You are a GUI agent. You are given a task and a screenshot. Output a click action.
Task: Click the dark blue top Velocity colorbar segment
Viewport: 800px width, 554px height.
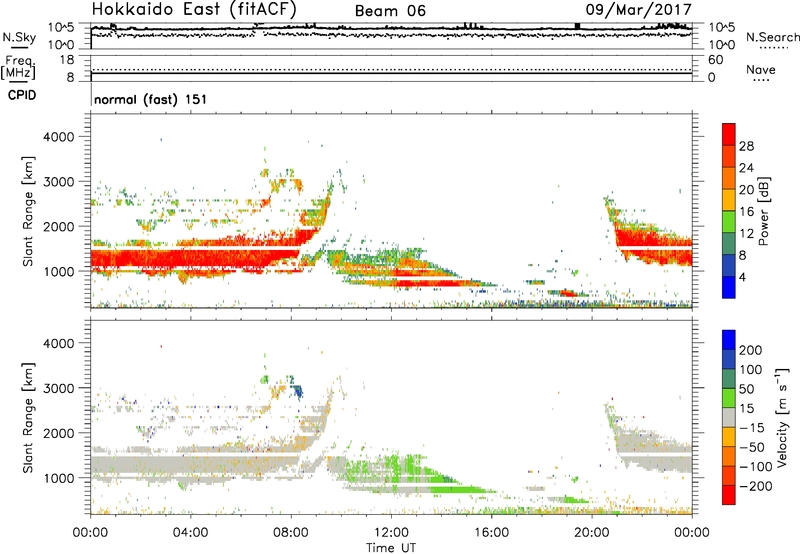729,340
